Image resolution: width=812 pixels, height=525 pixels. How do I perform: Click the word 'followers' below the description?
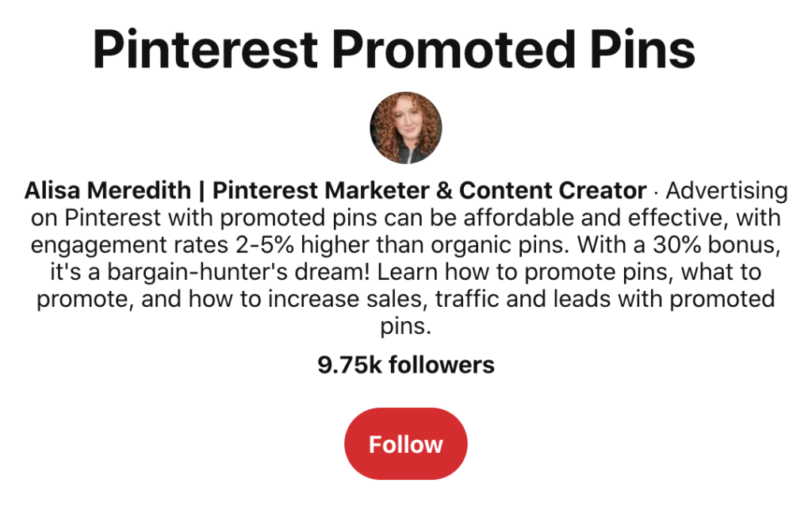coord(442,365)
